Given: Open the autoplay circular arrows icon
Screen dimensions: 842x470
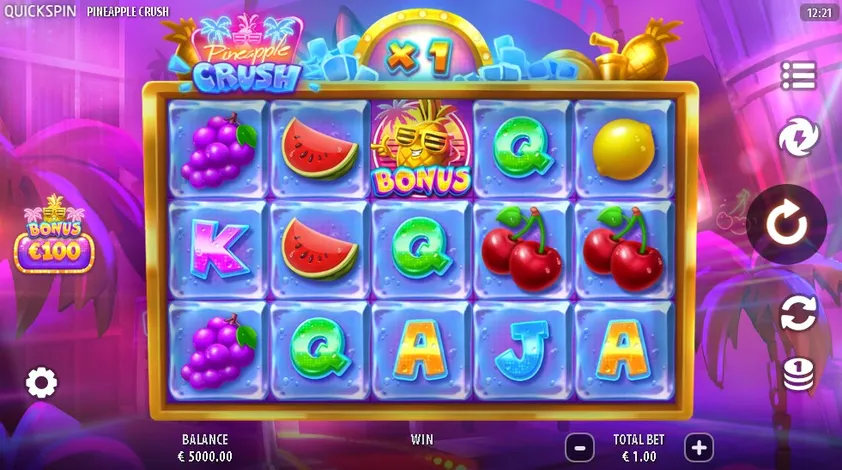Looking at the screenshot, I should coord(798,313).
